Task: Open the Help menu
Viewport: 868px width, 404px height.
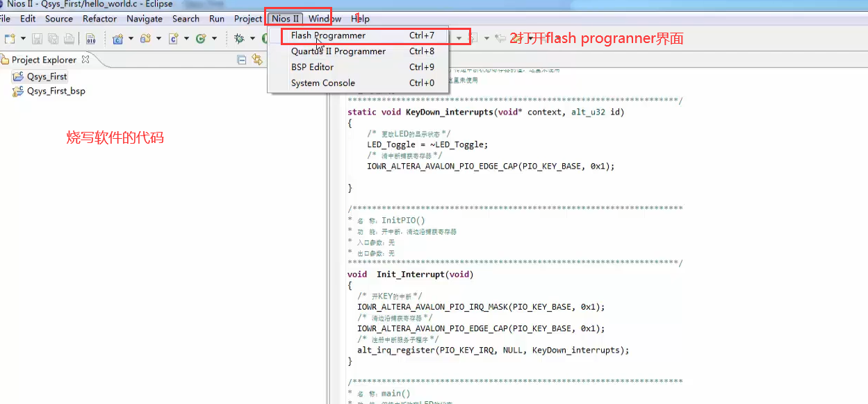Action: (360, 19)
